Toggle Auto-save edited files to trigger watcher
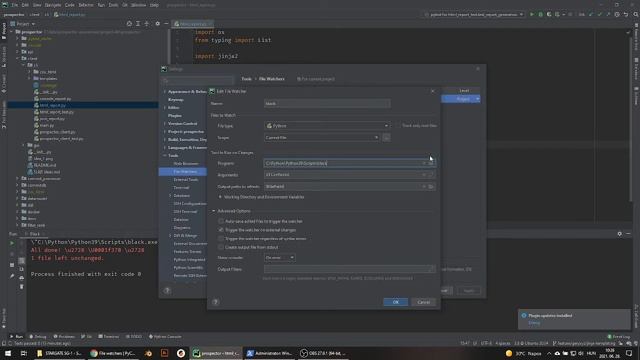Image resolution: width=640 pixels, height=360 pixels. (221, 221)
